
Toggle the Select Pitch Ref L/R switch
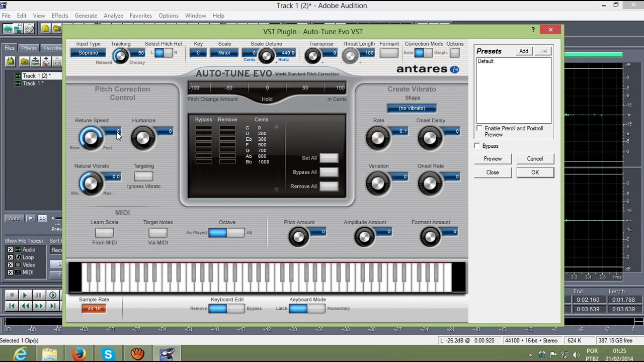coord(164,53)
